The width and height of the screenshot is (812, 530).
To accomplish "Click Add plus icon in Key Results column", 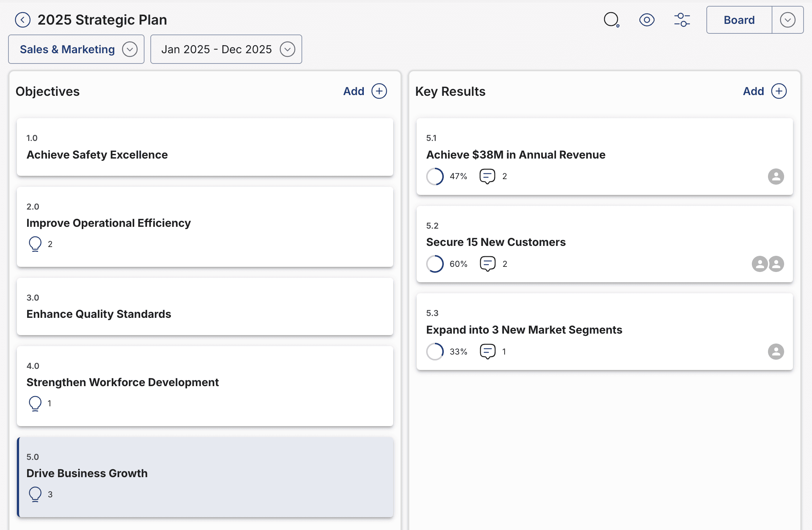I will coord(779,91).
